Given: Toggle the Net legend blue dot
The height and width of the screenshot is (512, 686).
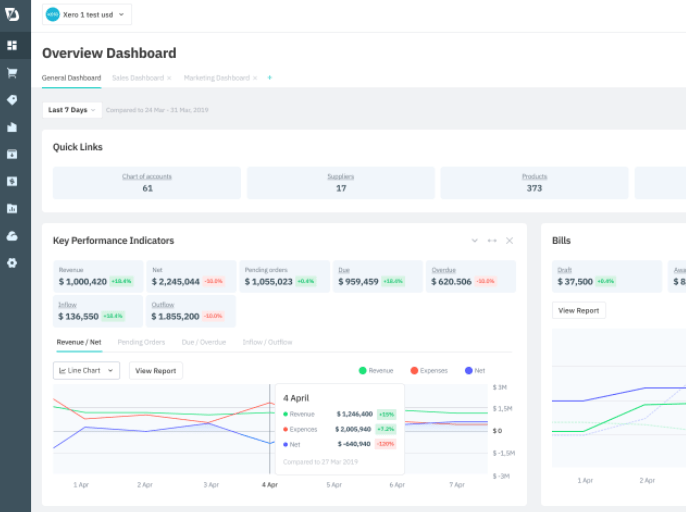Looking at the screenshot, I should point(469,371).
